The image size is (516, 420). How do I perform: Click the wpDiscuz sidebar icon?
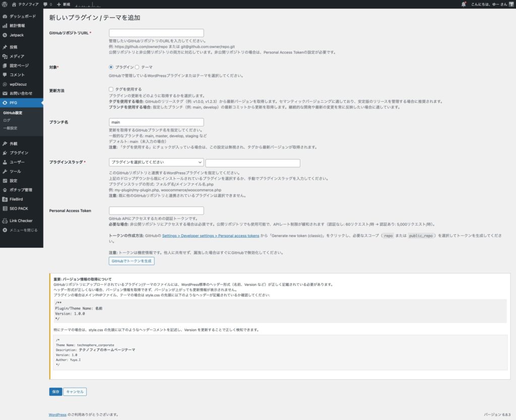pyautogui.click(x=5, y=84)
